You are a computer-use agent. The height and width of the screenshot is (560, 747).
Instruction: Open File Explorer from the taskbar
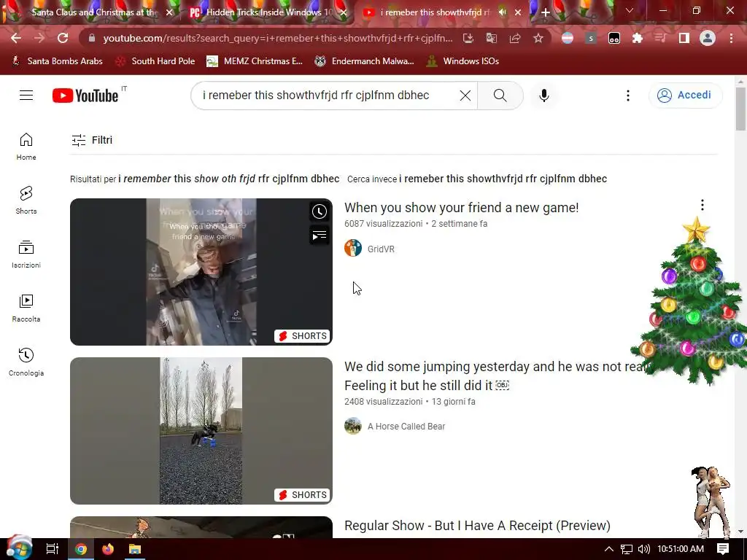(x=135, y=549)
